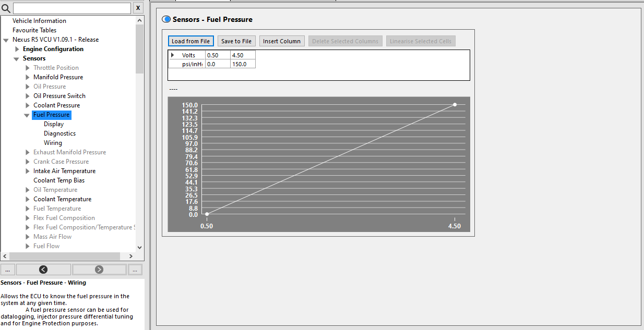The height and width of the screenshot is (330, 644).
Task: Collapse the Fuel Pressure tree node
Action: click(x=27, y=115)
